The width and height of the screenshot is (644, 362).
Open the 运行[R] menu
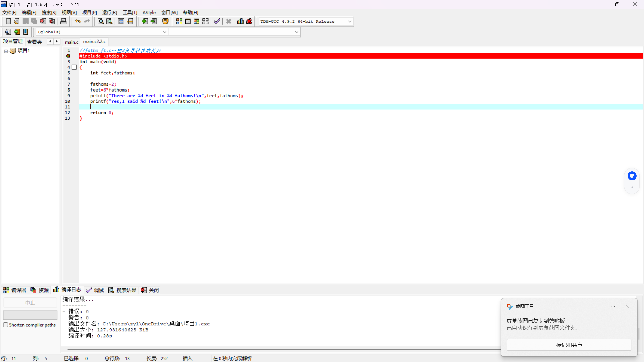[x=109, y=12]
